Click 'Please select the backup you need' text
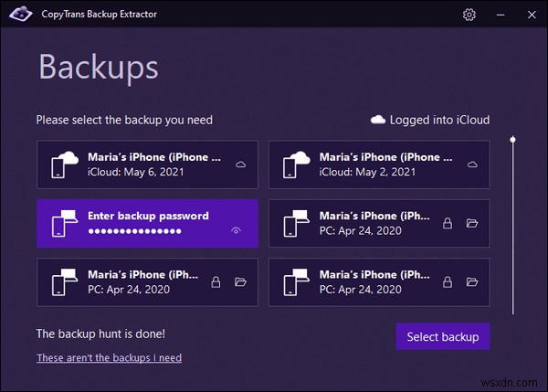Viewport: 548px width, 392px height. tap(124, 120)
